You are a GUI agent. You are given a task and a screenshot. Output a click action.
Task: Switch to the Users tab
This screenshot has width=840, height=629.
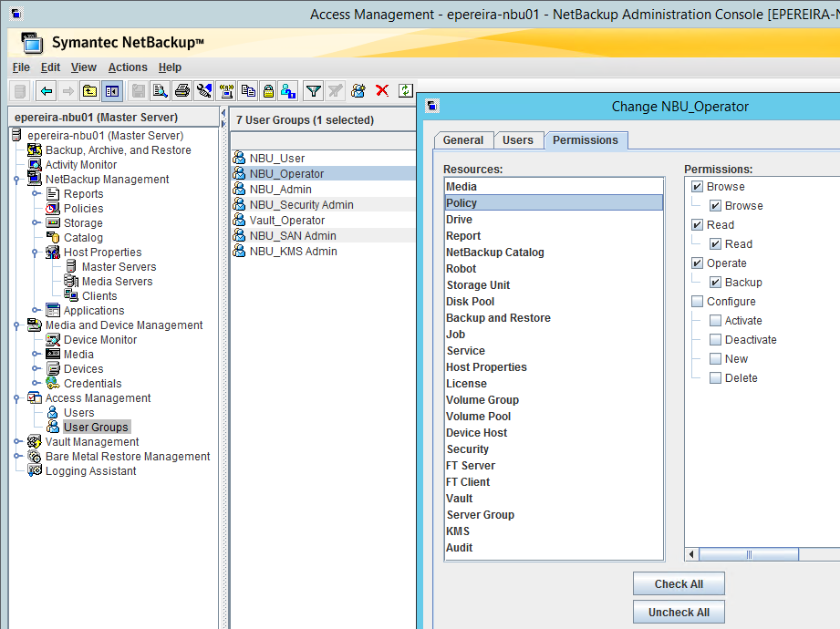click(x=517, y=140)
